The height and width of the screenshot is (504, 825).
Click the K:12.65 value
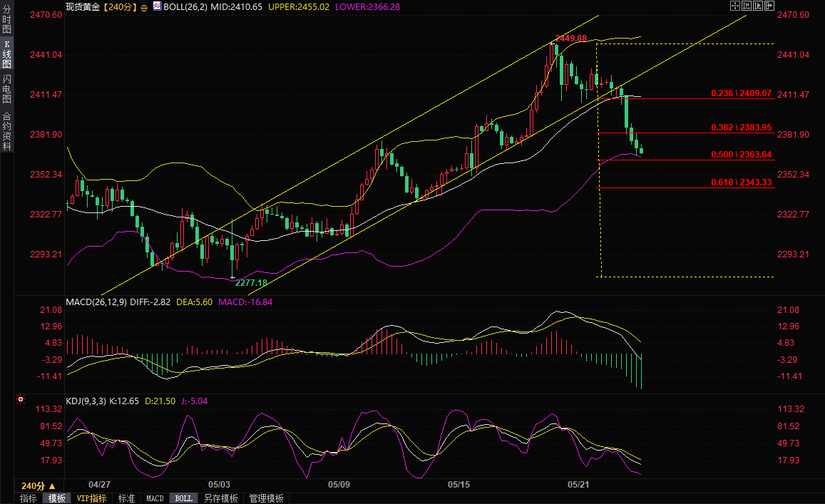(124, 401)
